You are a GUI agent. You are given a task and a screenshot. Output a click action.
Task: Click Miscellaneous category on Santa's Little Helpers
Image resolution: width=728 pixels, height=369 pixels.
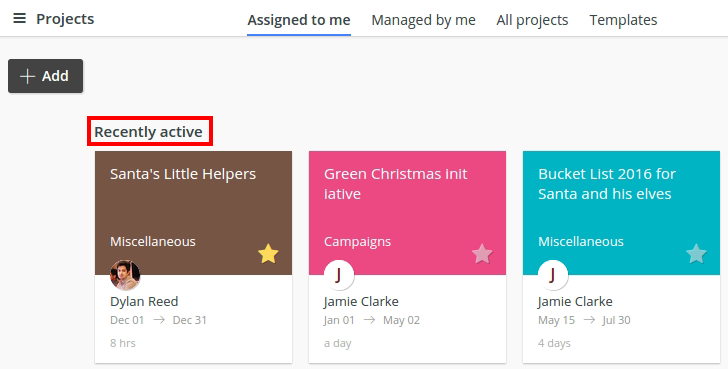click(153, 241)
